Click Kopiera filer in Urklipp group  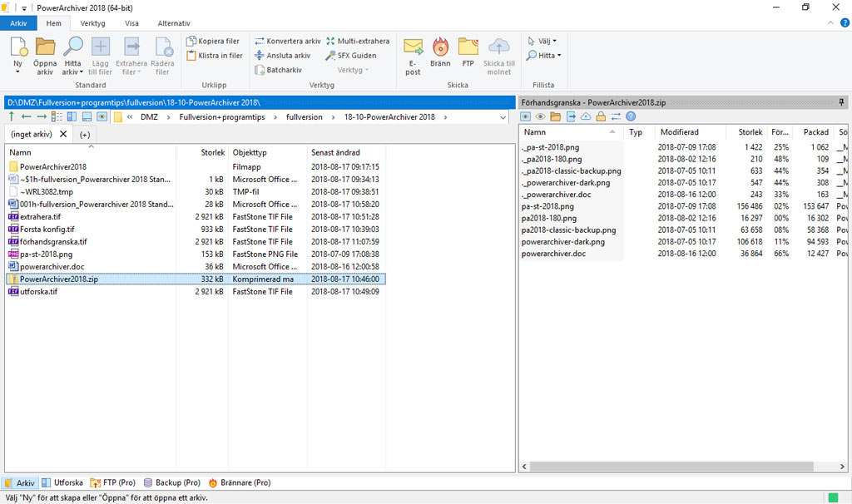click(212, 41)
